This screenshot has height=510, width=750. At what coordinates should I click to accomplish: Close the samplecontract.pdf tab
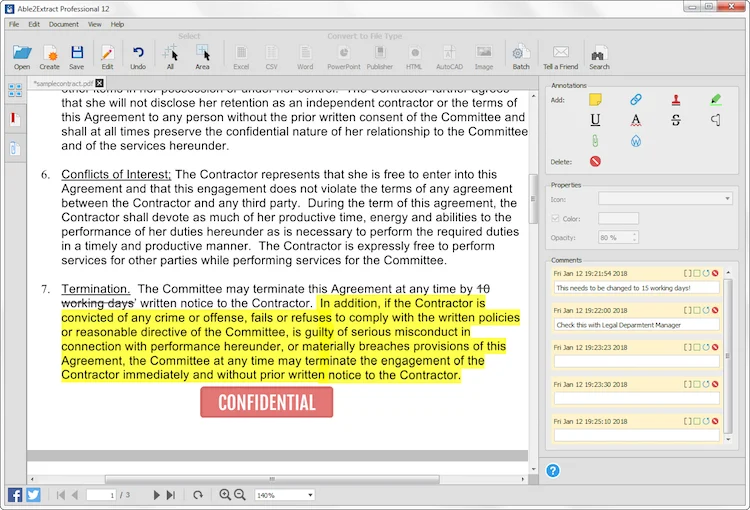click(x=99, y=83)
